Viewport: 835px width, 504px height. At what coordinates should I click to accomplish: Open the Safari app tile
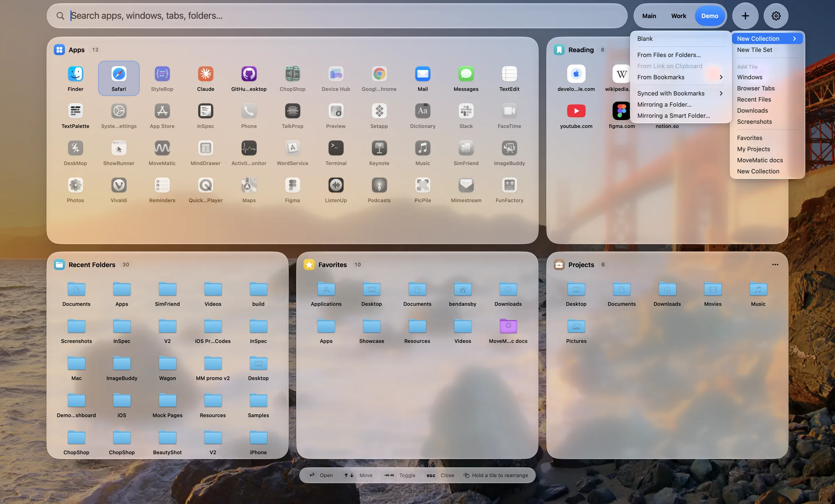[119, 79]
